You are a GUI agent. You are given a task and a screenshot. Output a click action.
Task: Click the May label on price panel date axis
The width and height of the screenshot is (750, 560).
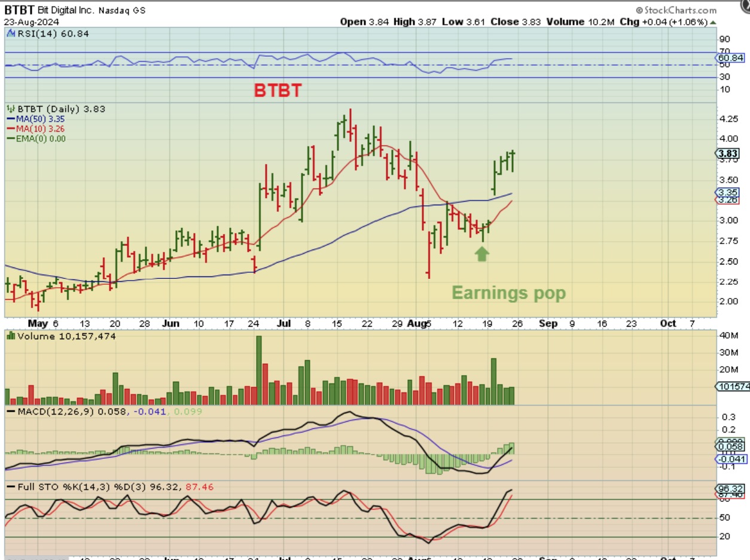click(x=37, y=323)
